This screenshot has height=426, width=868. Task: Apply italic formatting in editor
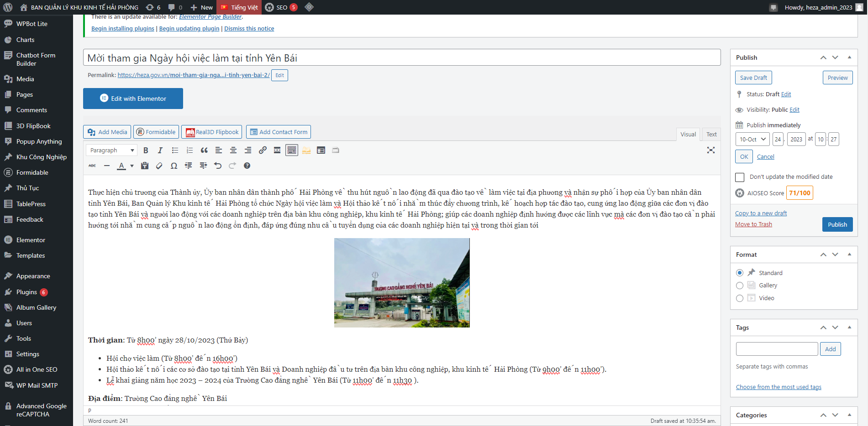pyautogui.click(x=160, y=151)
